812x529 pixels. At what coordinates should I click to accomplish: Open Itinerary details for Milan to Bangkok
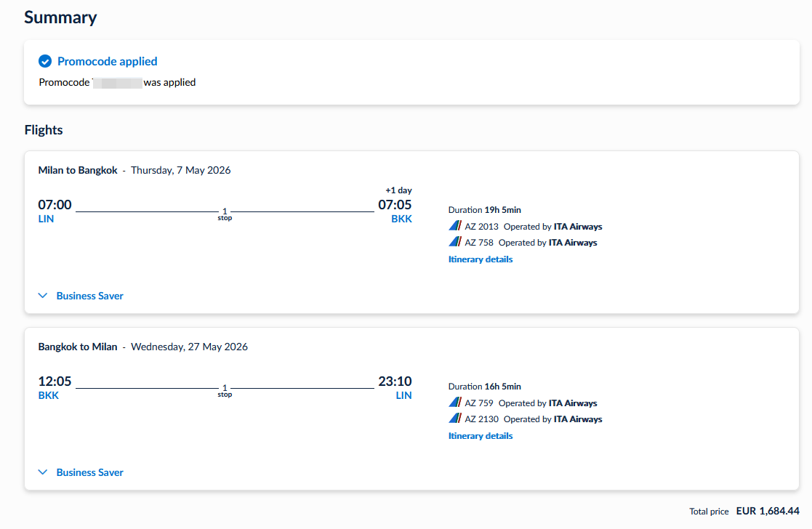[x=481, y=259]
